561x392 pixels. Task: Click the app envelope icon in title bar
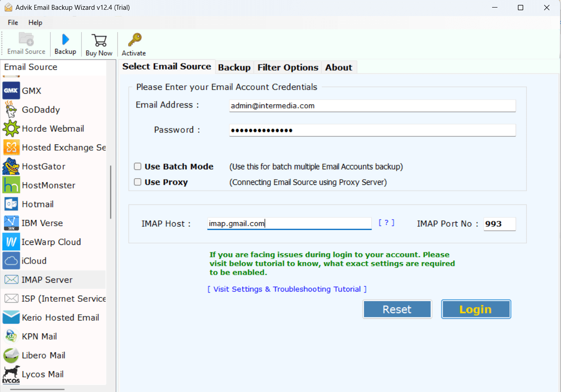click(8, 8)
